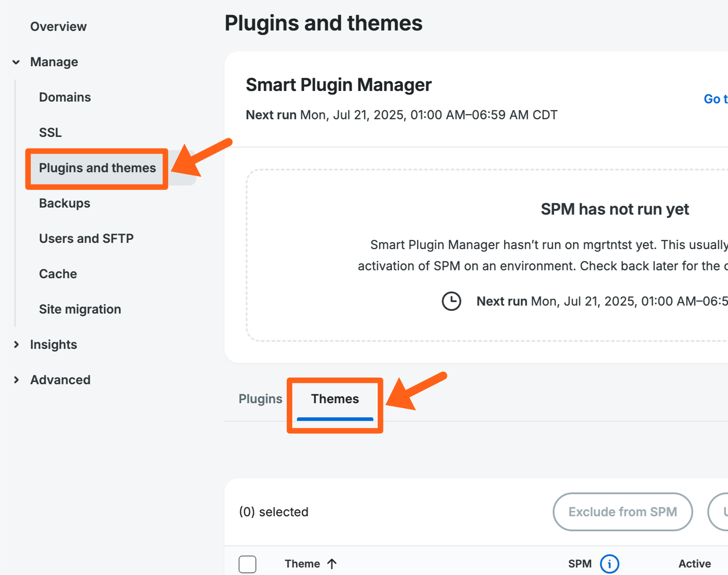Open the Overview page
Viewport: 728px width, 575px height.
click(58, 27)
